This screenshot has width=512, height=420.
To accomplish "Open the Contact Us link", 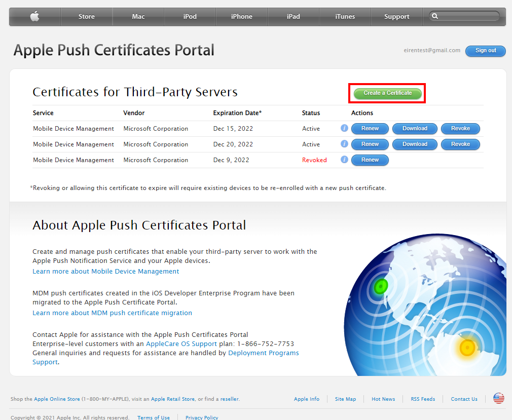I will pos(464,399).
